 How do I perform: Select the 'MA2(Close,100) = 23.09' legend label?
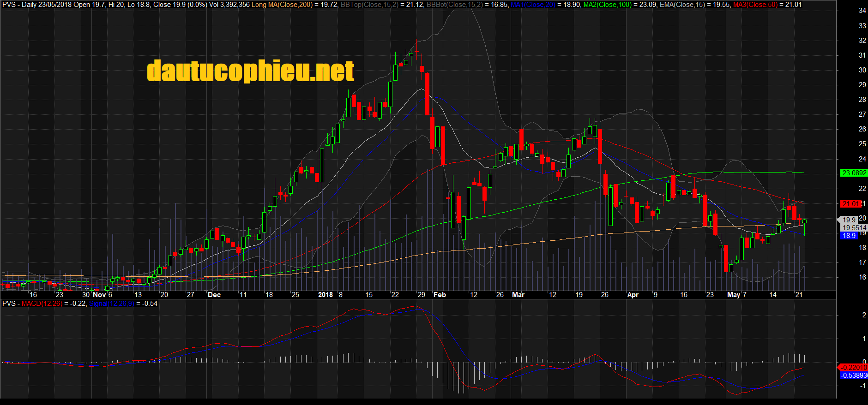620,5
